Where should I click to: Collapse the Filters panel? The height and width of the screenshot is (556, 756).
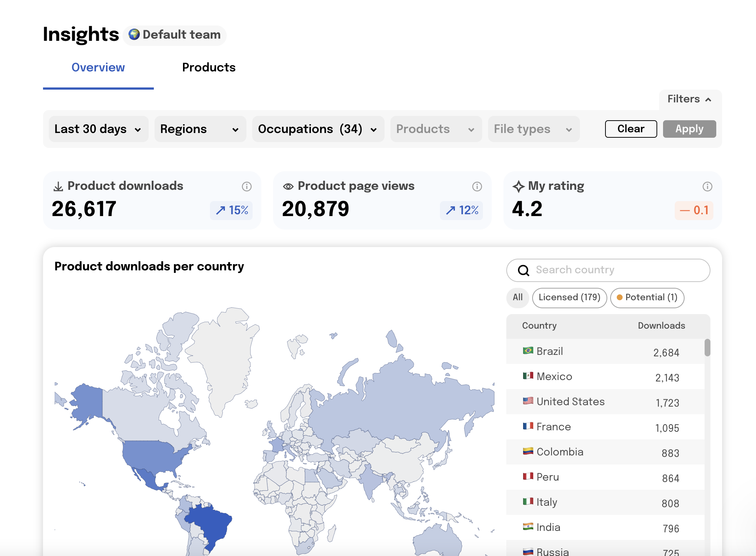689,99
